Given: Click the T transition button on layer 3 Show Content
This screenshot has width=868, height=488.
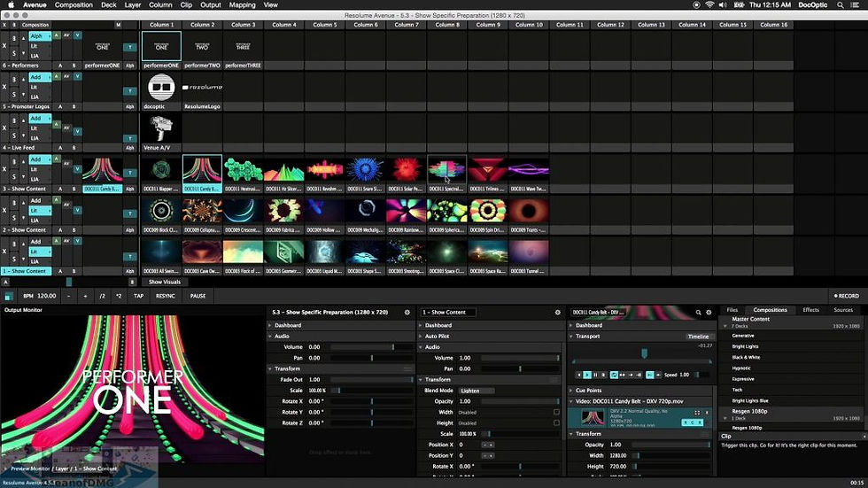Looking at the screenshot, I should (x=130, y=173).
